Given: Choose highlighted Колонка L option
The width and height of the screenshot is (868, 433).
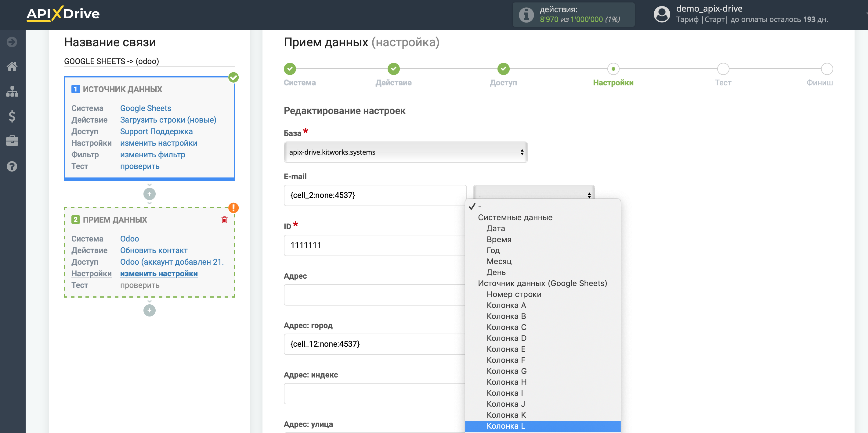Looking at the screenshot, I should click(x=543, y=426).
